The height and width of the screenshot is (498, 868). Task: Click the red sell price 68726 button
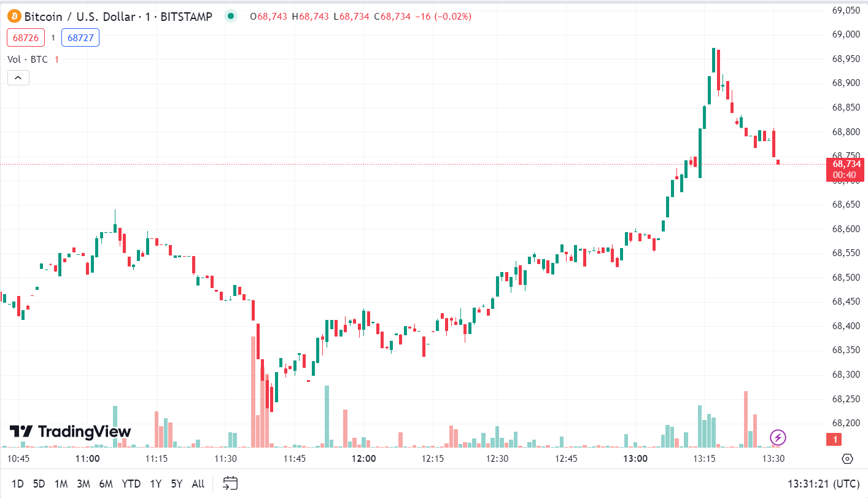(x=26, y=38)
